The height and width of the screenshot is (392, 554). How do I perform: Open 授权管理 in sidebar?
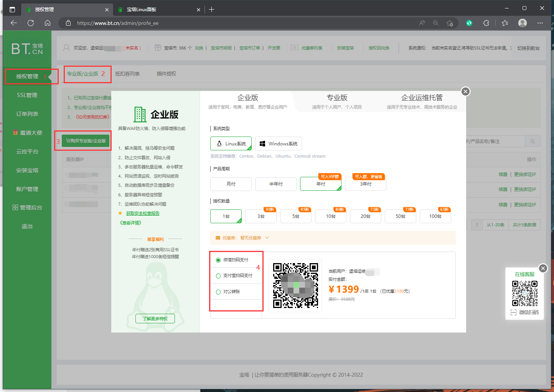click(x=27, y=76)
